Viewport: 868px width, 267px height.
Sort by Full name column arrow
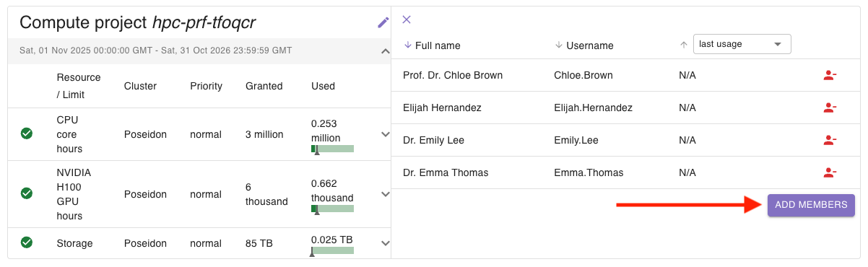408,45
